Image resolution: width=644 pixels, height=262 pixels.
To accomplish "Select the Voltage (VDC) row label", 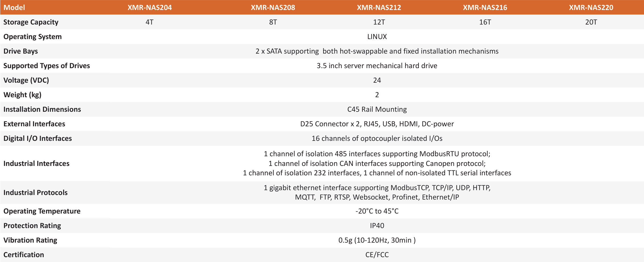I will click(x=26, y=80).
